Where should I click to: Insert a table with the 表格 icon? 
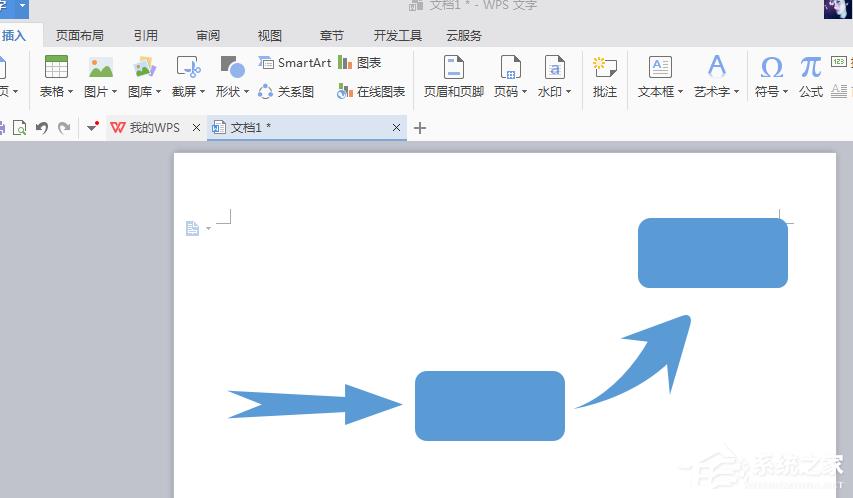56,67
